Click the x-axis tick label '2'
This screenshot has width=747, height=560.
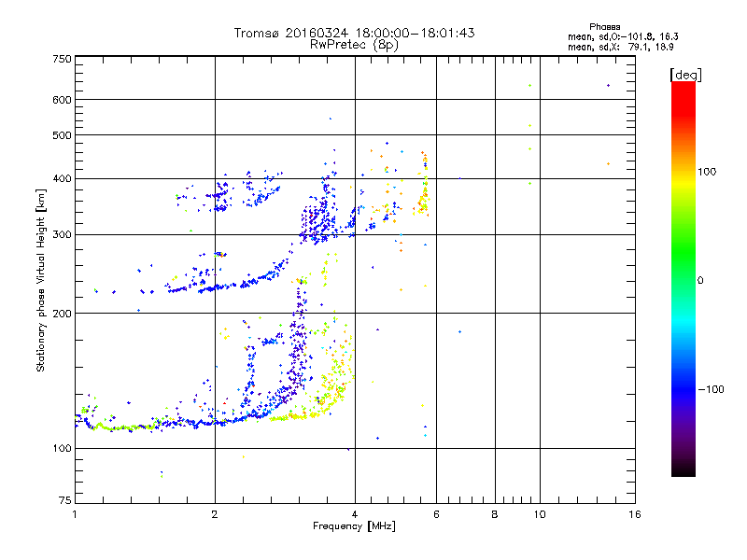click(215, 514)
